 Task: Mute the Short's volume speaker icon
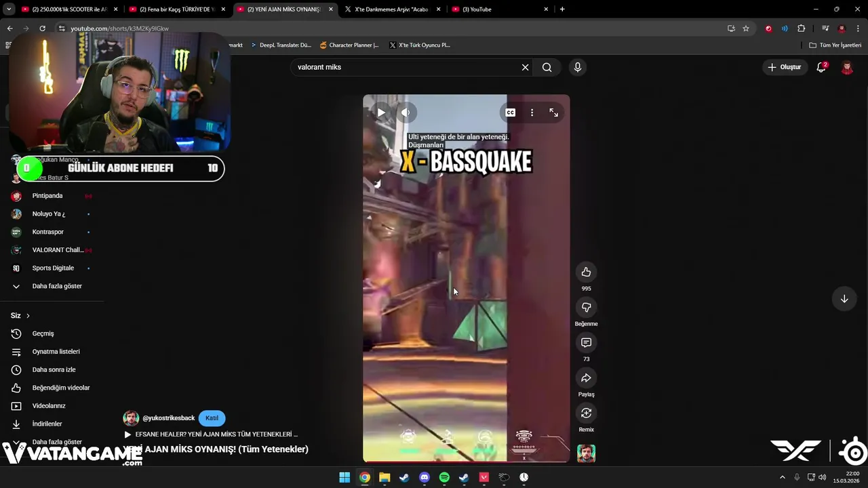[406, 113]
